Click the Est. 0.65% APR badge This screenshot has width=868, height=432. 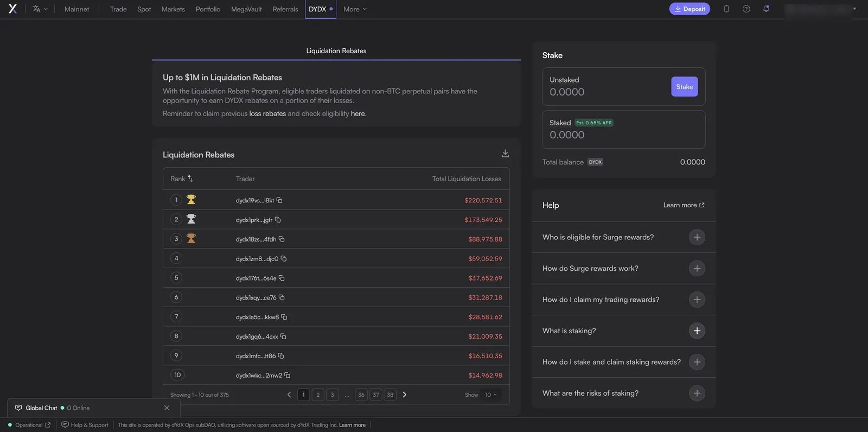coord(594,123)
